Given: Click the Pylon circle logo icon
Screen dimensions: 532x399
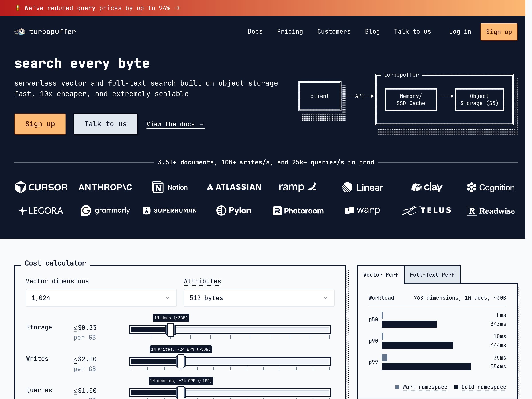Looking at the screenshot, I should pos(221,211).
